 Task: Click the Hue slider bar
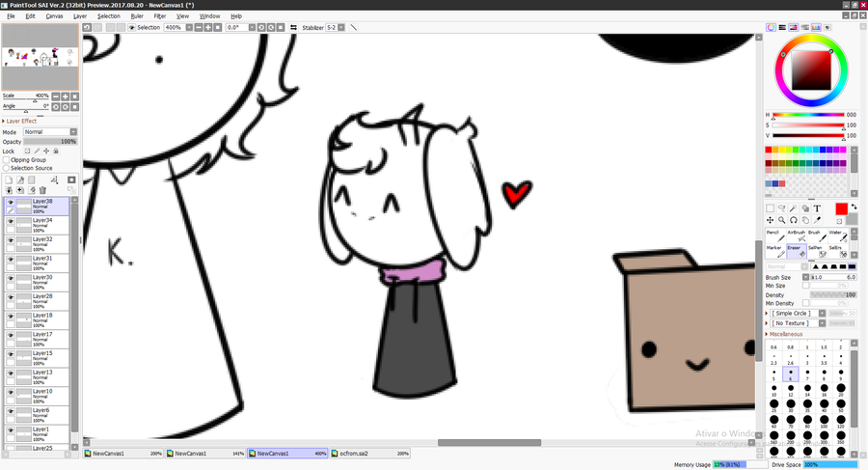click(x=808, y=115)
